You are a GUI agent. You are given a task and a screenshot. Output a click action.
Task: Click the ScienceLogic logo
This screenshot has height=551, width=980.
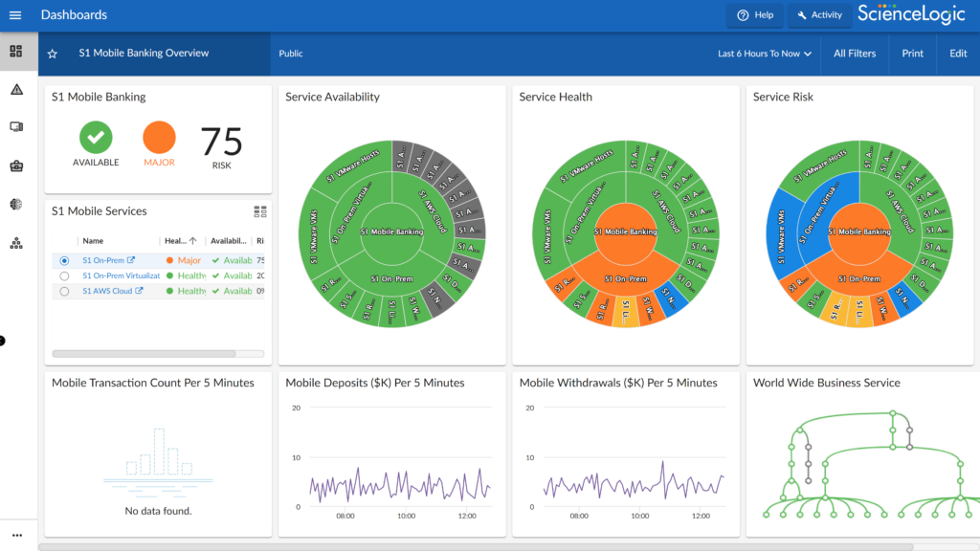coord(910,14)
